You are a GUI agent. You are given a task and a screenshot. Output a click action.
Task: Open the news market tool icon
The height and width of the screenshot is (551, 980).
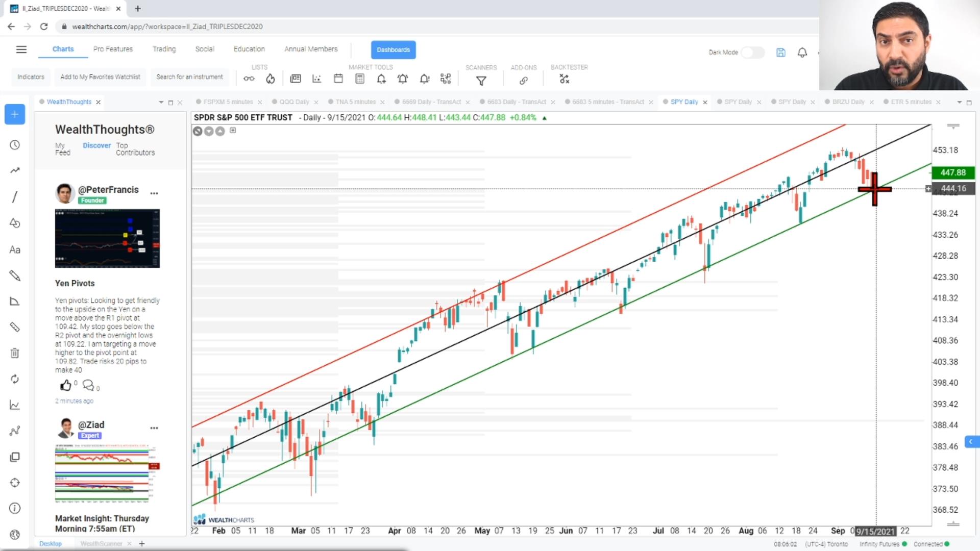pyautogui.click(x=296, y=79)
